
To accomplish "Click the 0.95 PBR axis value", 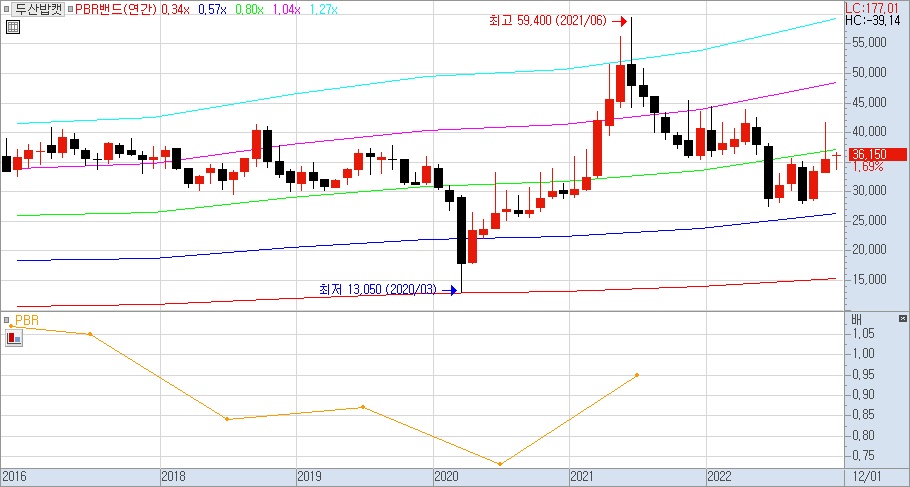I will [x=864, y=374].
